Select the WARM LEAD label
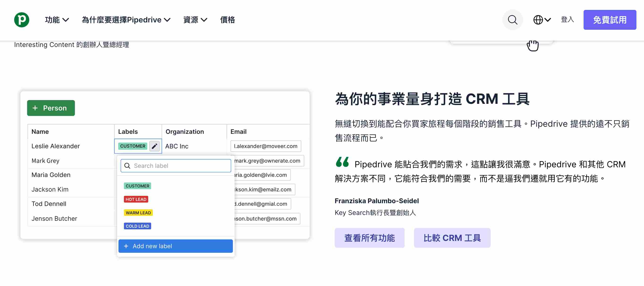 coord(138,213)
